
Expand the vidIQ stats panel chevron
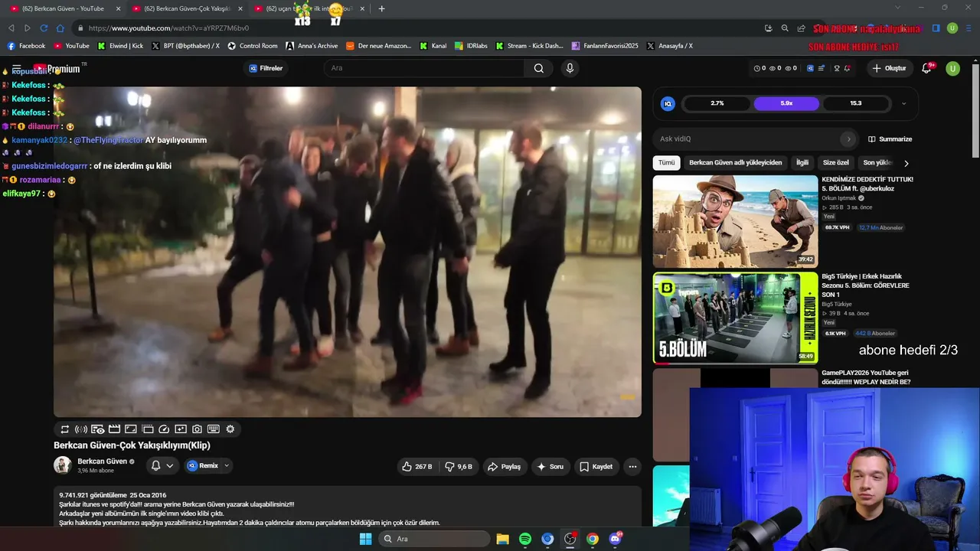[x=903, y=103]
